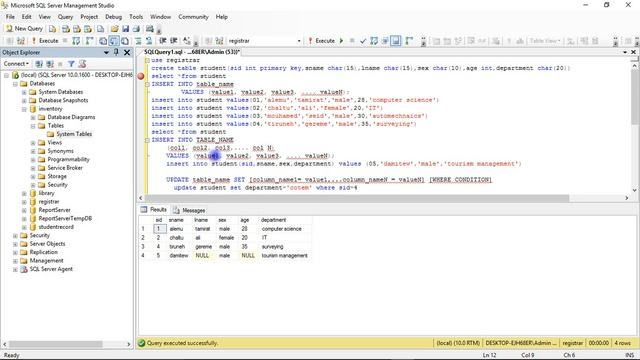
Task: Expand the Views folder node
Action: coord(33,143)
